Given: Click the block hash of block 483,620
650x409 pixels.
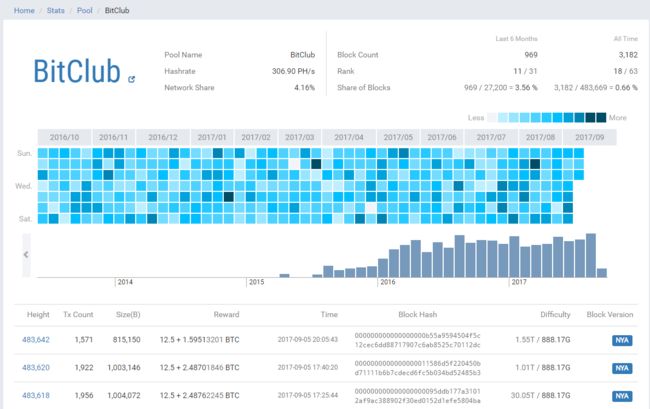Looking at the screenshot, I should coord(417,368).
